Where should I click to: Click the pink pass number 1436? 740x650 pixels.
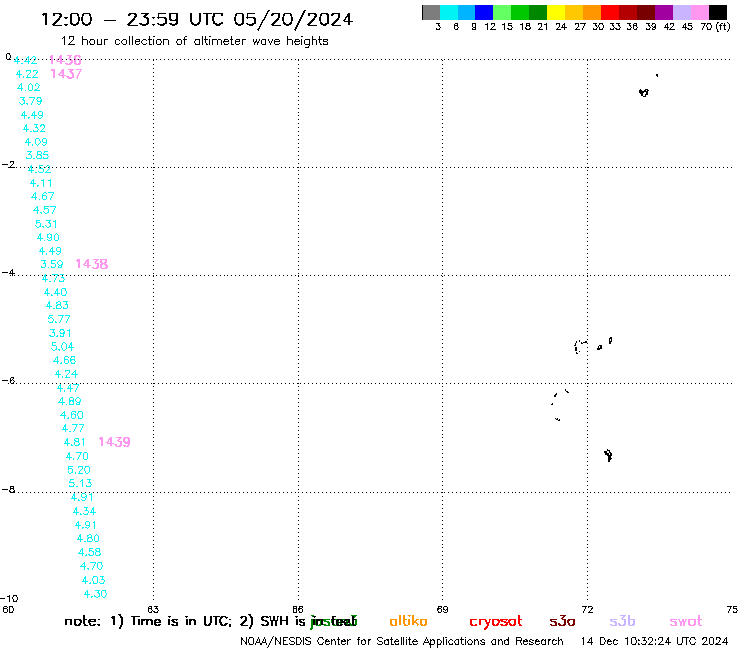pos(66,60)
